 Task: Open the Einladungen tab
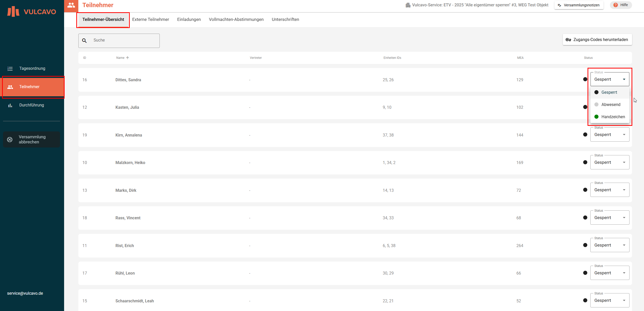pyautogui.click(x=189, y=20)
